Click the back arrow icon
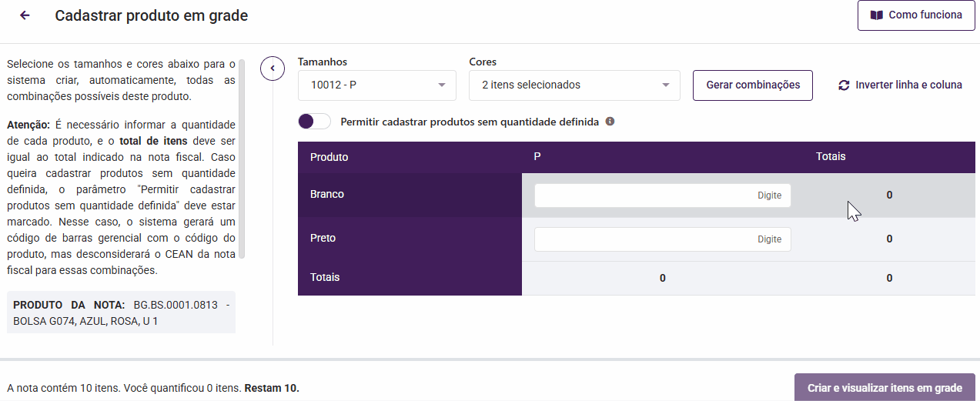Viewport: 980px width, 401px height. point(25,15)
